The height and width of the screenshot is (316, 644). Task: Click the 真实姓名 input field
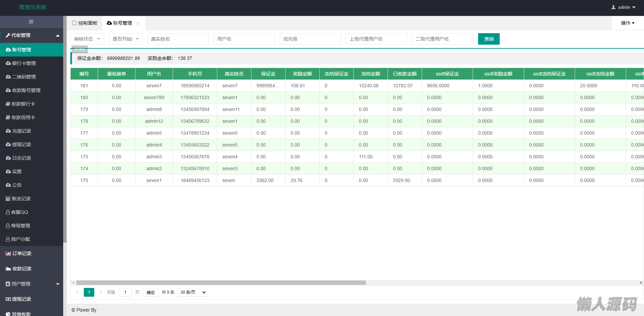[178, 39]
